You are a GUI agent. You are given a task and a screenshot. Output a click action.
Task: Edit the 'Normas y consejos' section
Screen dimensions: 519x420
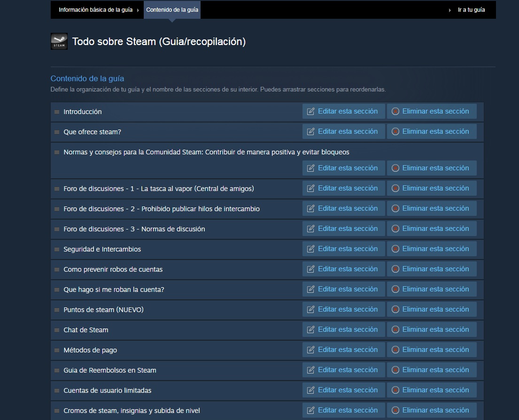[x=343, y=168]
